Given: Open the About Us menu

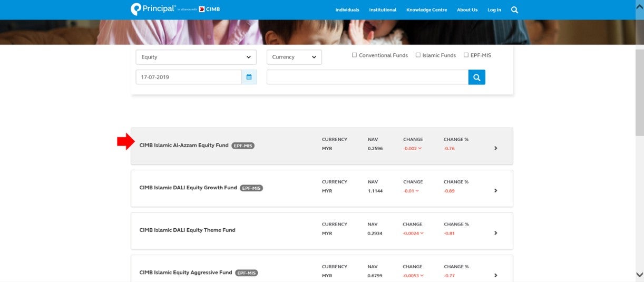Looking at the screenshot, I should [x=467, y=10].
